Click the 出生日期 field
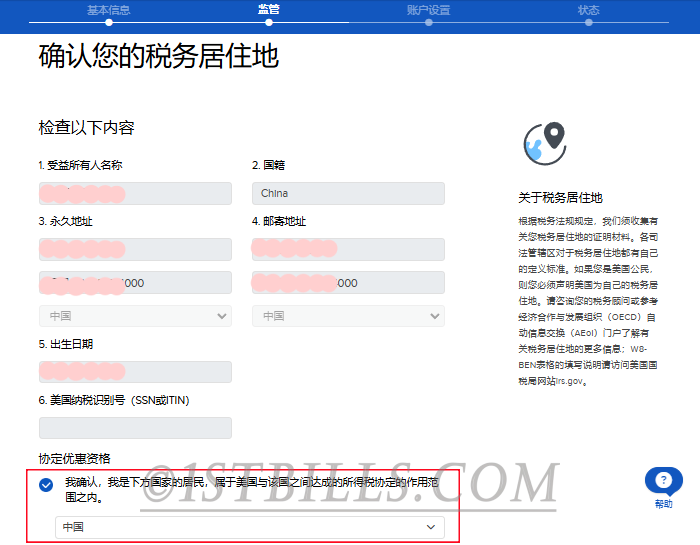Viewport: 700px width, 545px height. coord(135,372)
